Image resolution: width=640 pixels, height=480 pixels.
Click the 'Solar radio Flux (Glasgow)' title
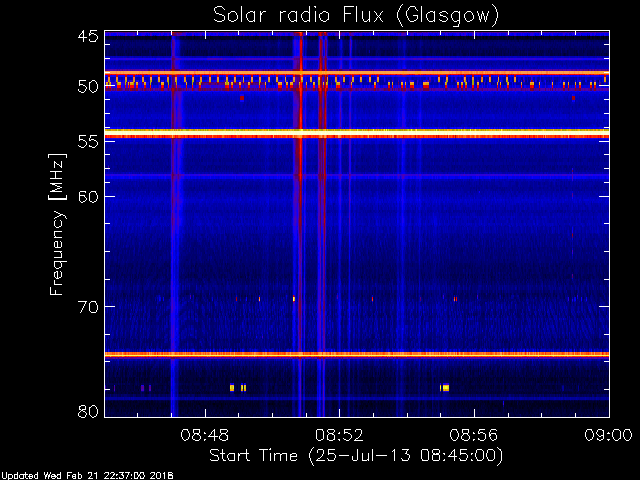point(356,16)
